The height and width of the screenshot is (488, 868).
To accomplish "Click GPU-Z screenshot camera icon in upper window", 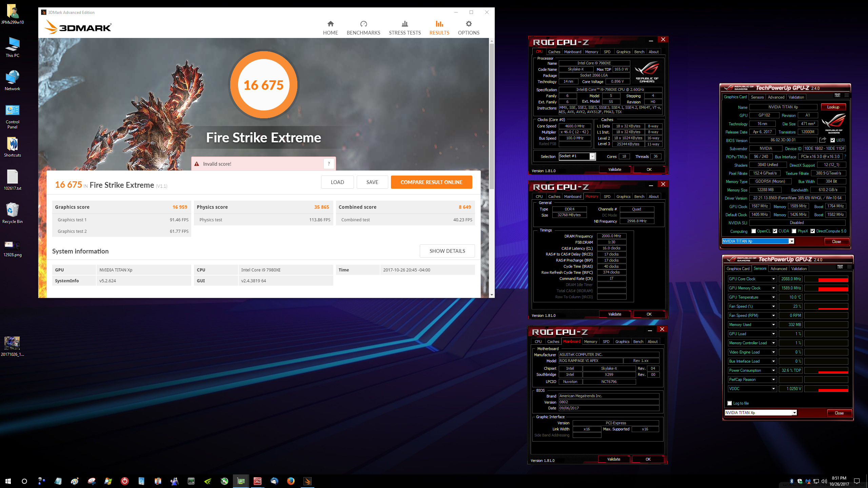I will (837, 95).
